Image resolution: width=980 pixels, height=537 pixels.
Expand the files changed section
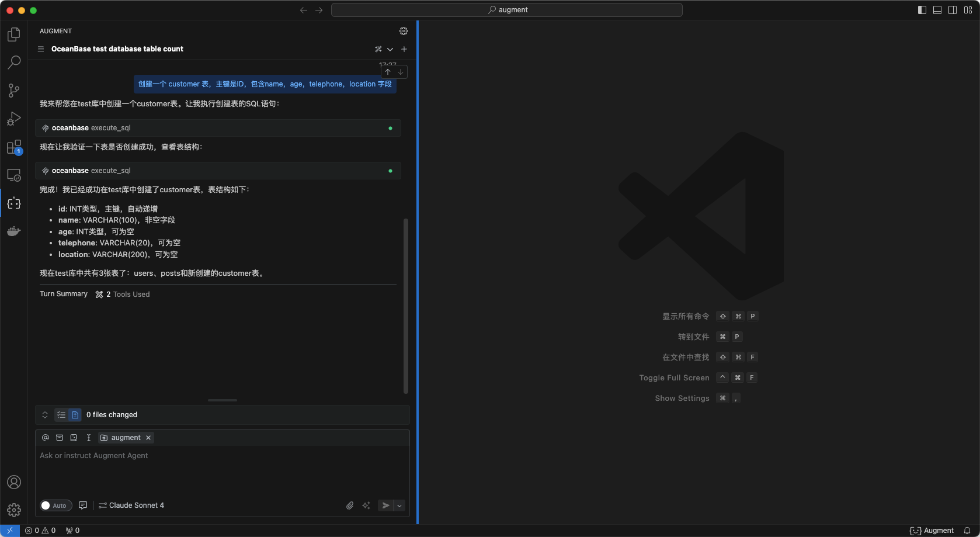pos(45,415)
